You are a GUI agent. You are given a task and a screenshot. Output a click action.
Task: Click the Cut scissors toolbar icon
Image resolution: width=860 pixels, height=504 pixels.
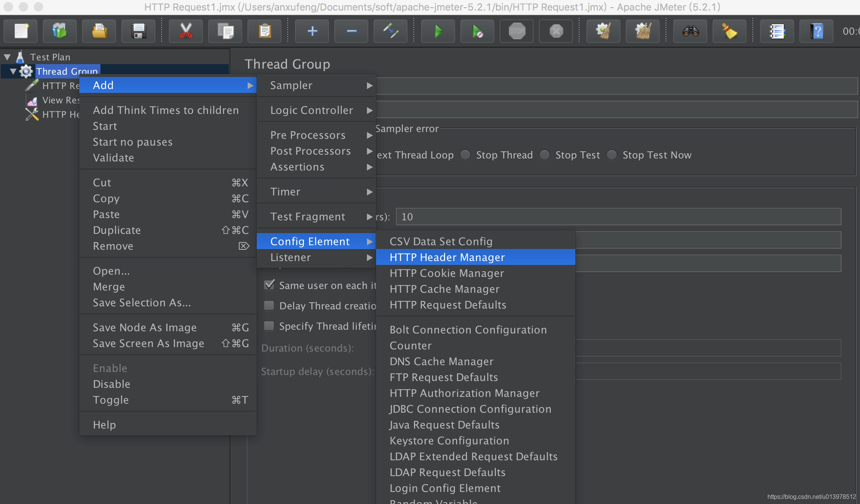pyautogui.click(x=186, y=31)
